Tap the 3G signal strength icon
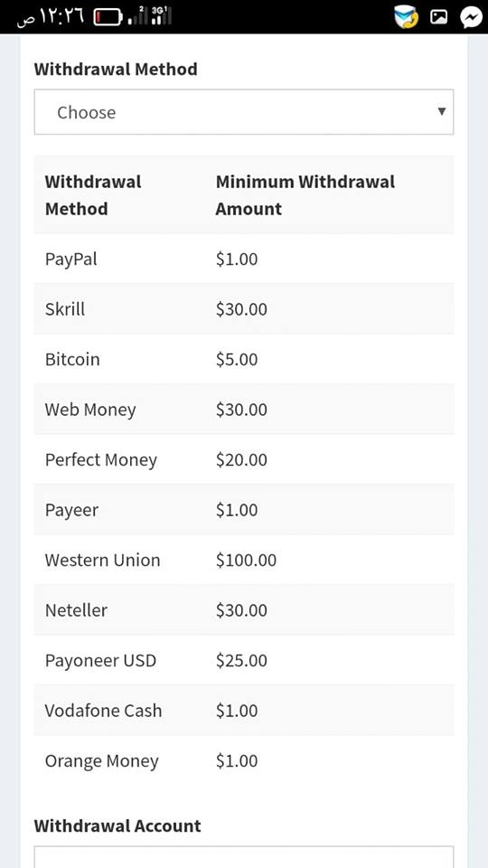This screenshot has height=868, width=488. [161, 16]
